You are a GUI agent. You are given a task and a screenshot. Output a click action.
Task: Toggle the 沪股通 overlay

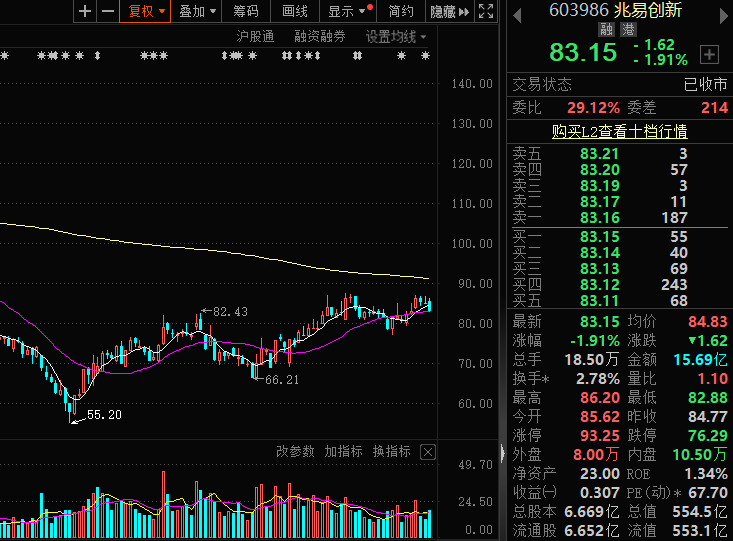(255, 37)
